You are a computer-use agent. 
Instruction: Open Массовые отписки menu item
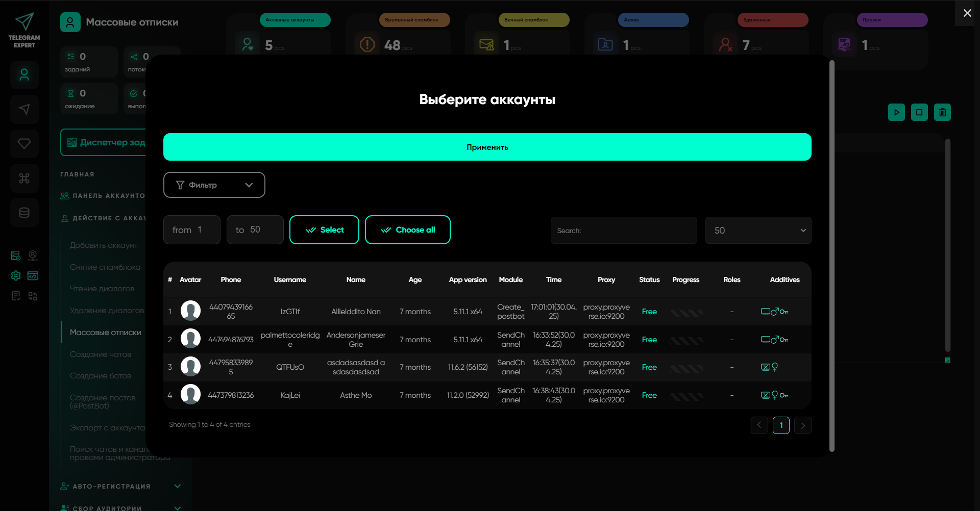tap(105, 333)
